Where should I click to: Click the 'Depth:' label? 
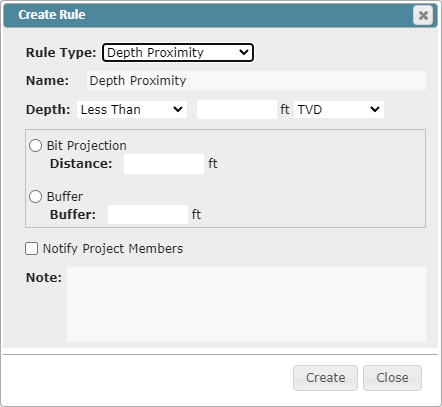[x=48, y=110]
